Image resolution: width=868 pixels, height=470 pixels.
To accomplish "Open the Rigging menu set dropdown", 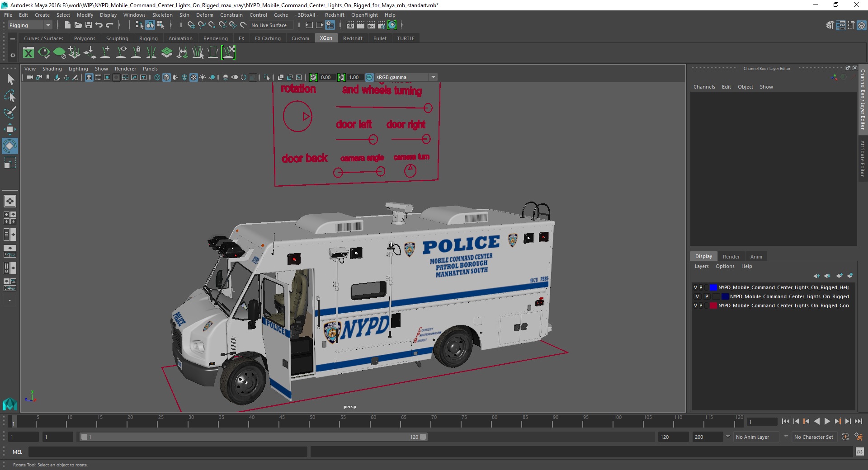I will 30,25.
